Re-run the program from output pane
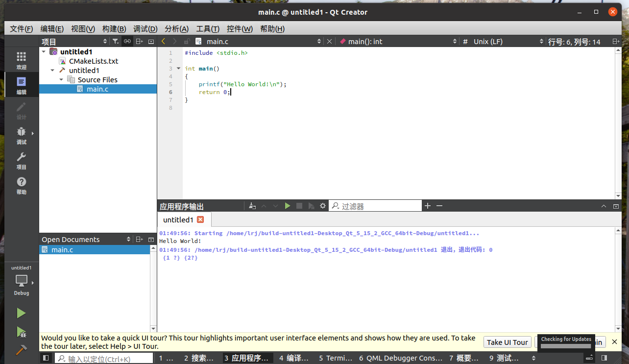This screenshot has width=629, height=364. click(x=288, y=206)
